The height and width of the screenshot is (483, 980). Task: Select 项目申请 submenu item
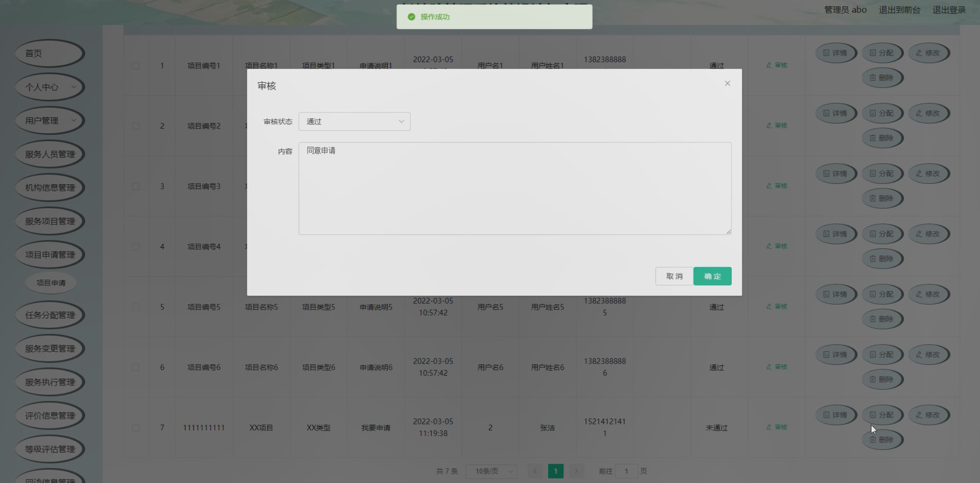tap(51, 283)
